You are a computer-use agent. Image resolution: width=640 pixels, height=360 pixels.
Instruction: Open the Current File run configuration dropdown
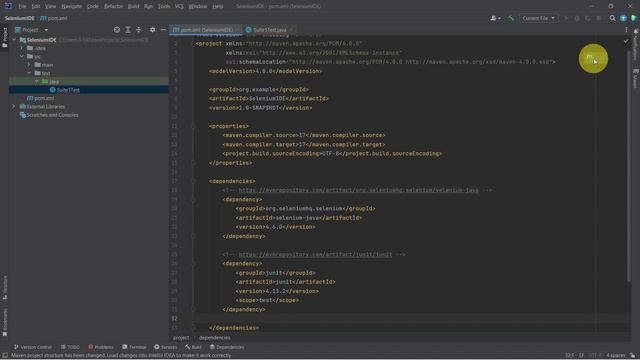tap(538, 18)
